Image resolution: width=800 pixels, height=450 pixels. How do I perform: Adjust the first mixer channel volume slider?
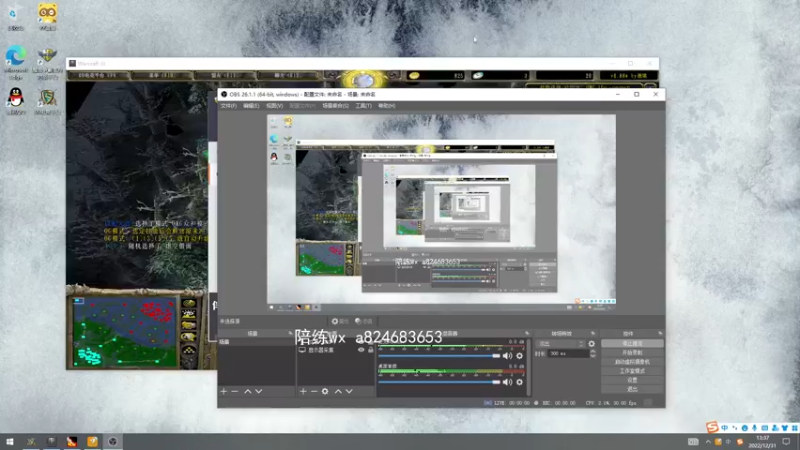[439, 356]
